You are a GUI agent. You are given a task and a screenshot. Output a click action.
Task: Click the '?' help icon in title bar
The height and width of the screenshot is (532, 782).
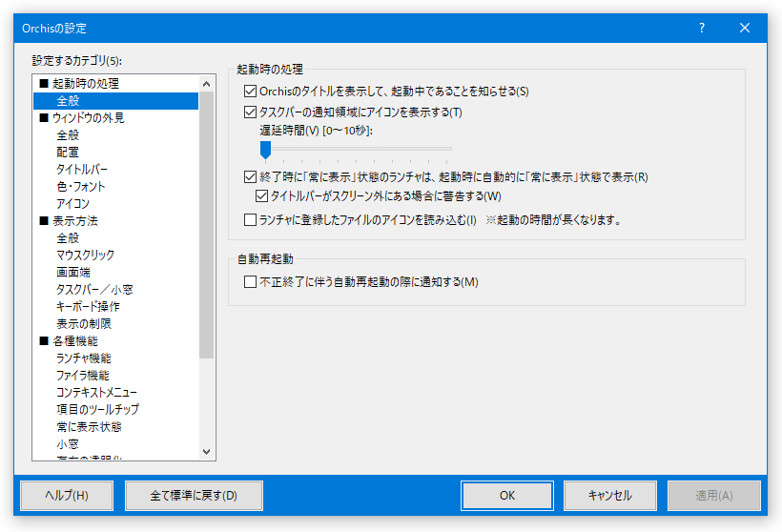[x=702, y=28]
